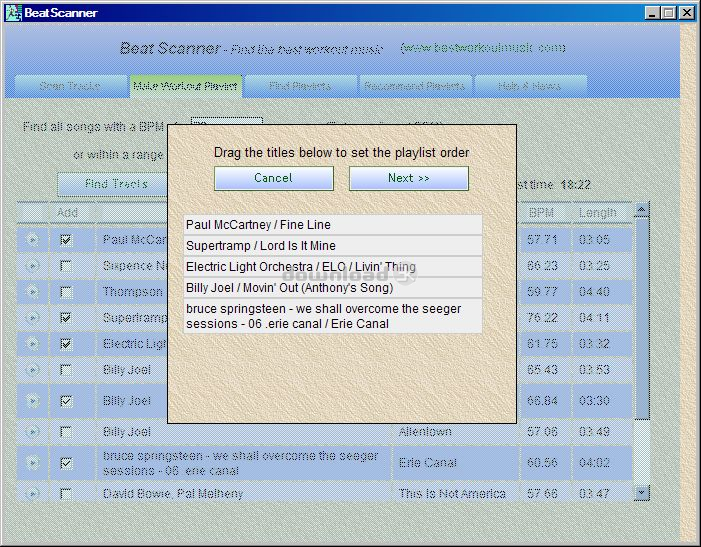Click the BPM input field
Screen dimensions: 701x547
(x=227, y=122)
